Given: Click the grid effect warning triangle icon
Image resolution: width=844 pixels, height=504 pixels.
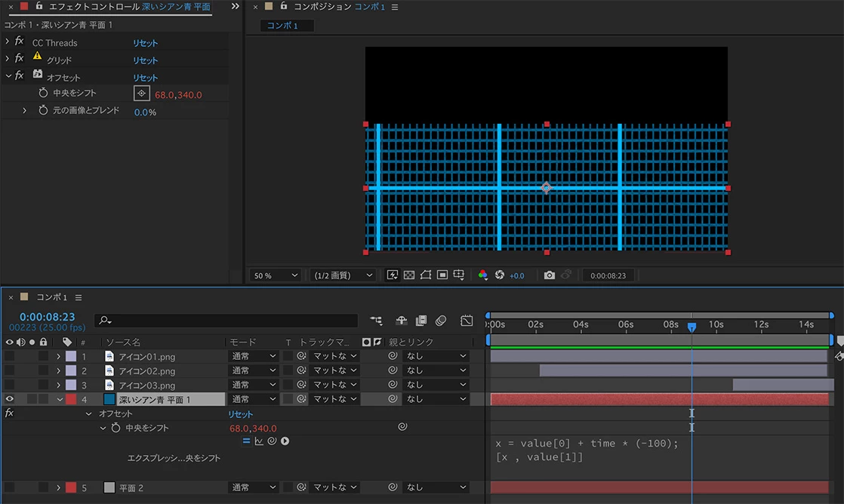Looking at the screenshot, I should pyautogui.click(x=37, y=57).
